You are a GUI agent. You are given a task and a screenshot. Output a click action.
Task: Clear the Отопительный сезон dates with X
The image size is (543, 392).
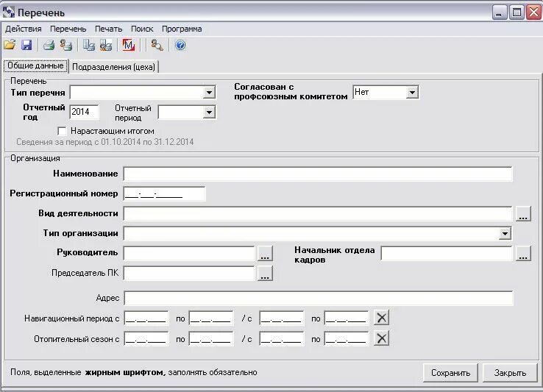tap(381, 338)
